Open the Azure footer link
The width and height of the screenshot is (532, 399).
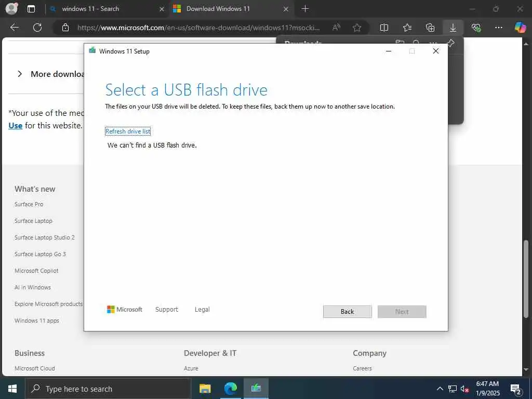click(191, 368)
